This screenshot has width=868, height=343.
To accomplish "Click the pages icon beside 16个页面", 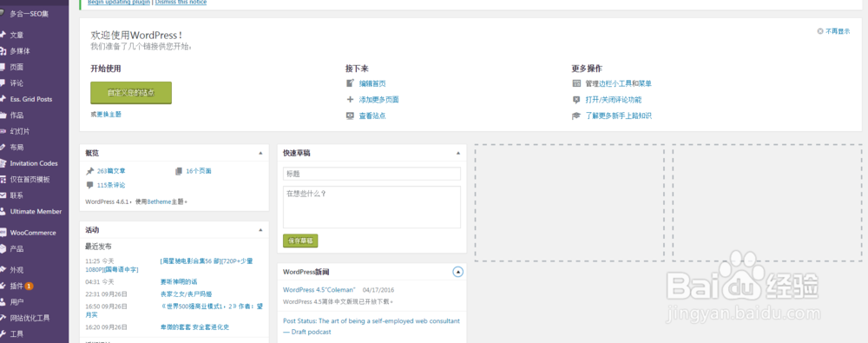I will tap(178, 171).
